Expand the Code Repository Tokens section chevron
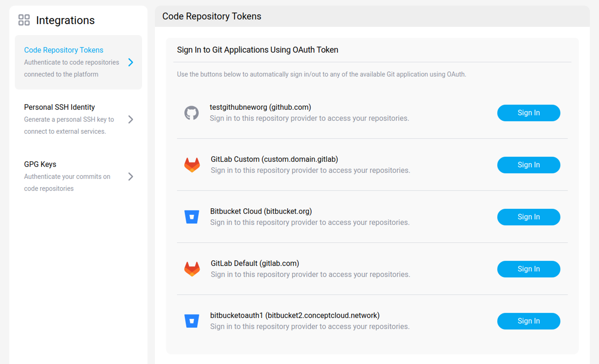 tap(131, 62)
